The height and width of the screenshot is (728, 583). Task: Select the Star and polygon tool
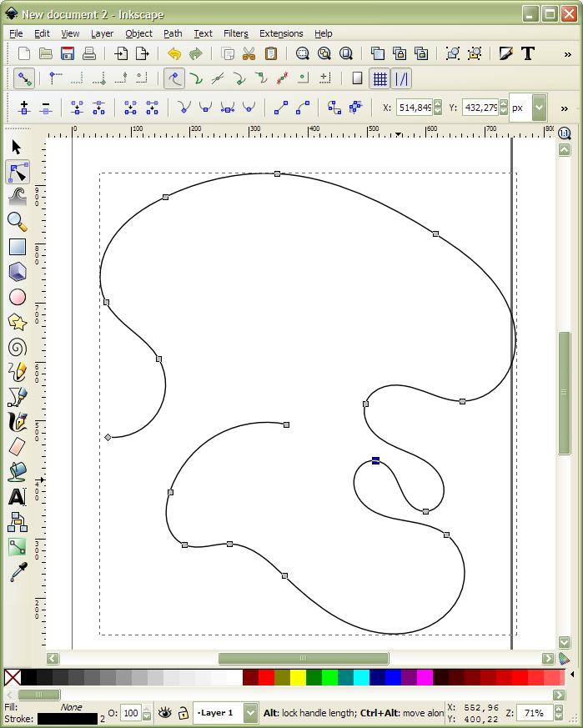coord(17,322)
